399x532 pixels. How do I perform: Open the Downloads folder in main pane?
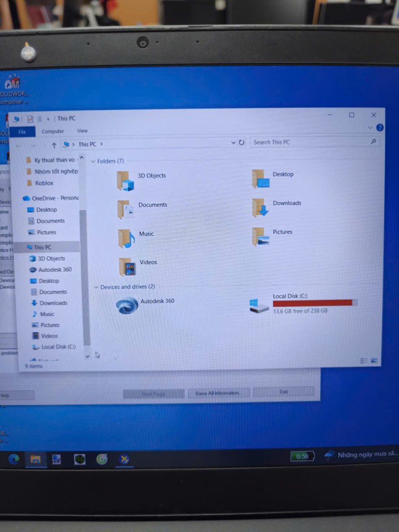pos(260,208)
